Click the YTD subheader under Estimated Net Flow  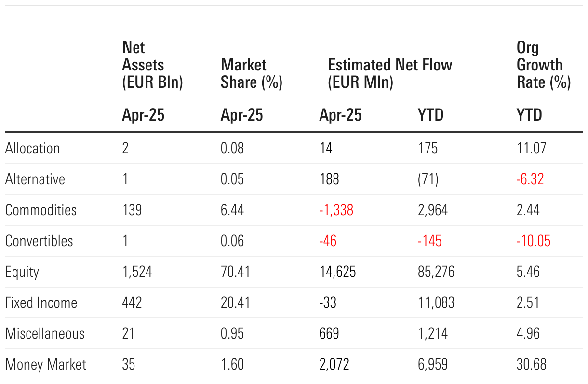click(430, 115)
